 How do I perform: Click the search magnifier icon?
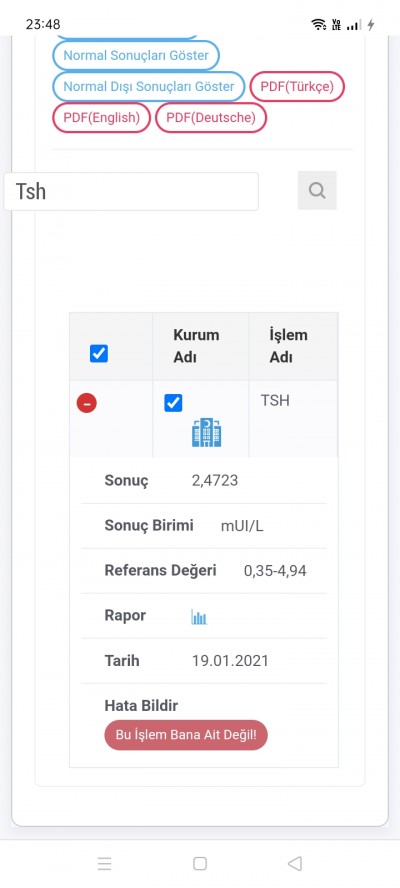pyautogui.click(x=317, y=190)
